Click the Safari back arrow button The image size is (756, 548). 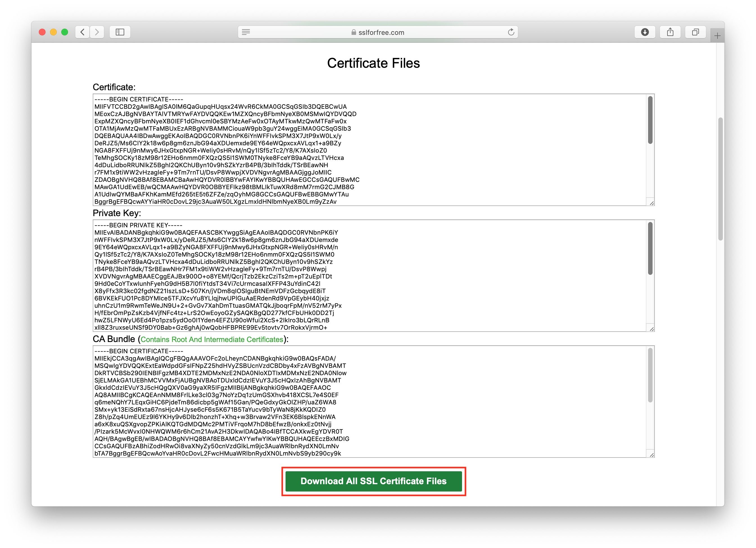click(x=82, y=32)
